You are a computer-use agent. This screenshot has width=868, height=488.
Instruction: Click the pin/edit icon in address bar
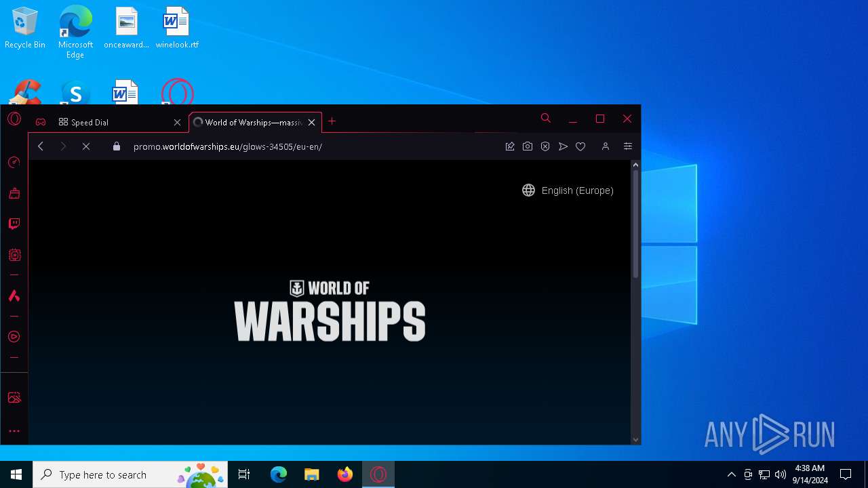coord(510,146)
